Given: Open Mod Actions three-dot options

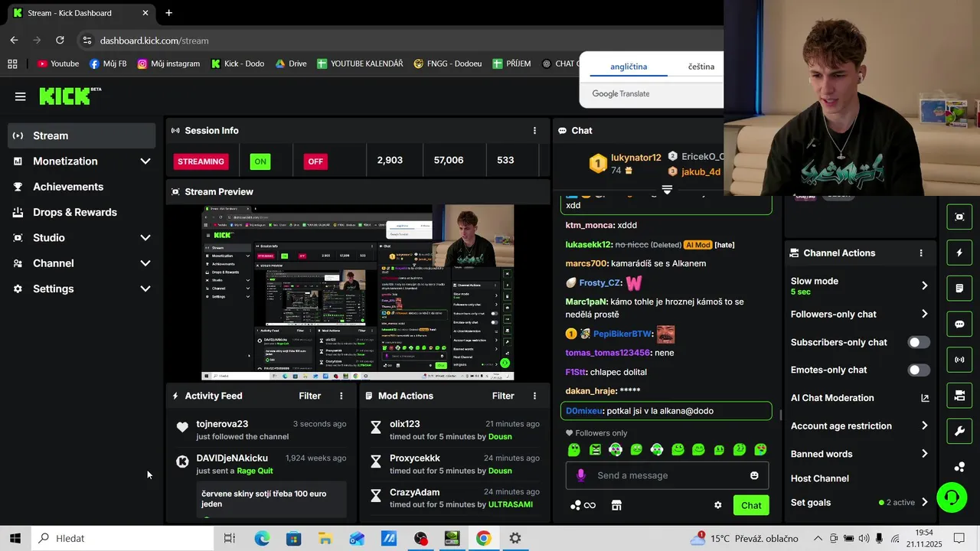Looking at the screenshot, I should coord(534,396).
